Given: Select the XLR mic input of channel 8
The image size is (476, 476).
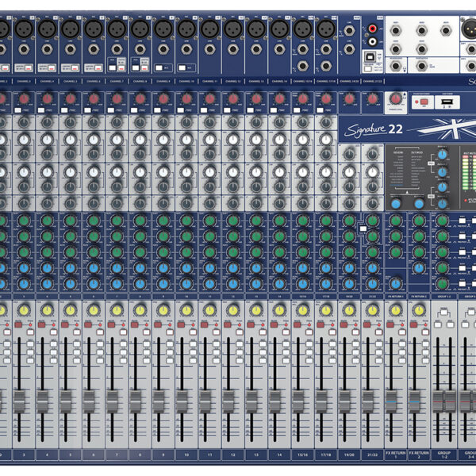Looking at the screenshot, I should click(140, 29).
